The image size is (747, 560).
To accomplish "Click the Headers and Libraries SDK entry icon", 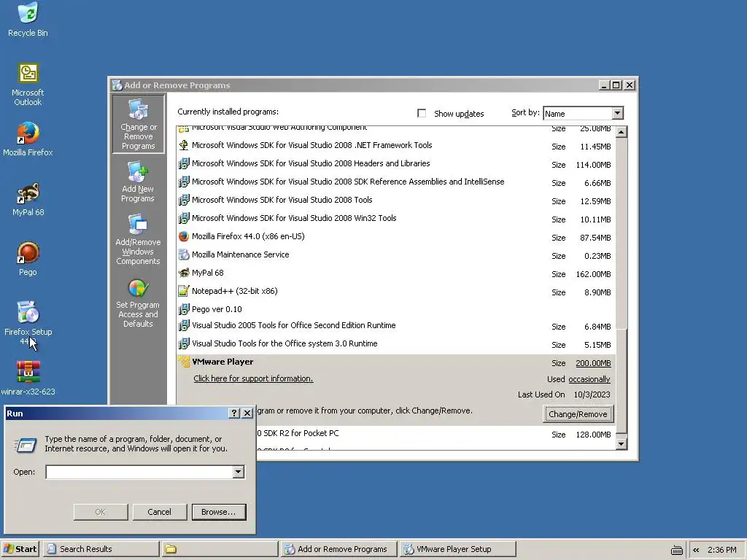I will point(183,163).
